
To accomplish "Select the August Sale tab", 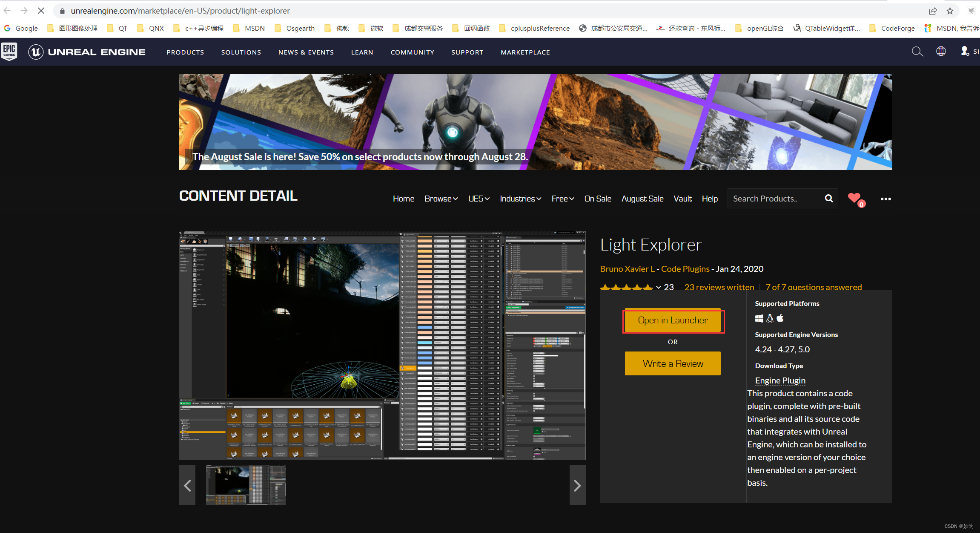I will pyautogui.click(x=642, y=199).
